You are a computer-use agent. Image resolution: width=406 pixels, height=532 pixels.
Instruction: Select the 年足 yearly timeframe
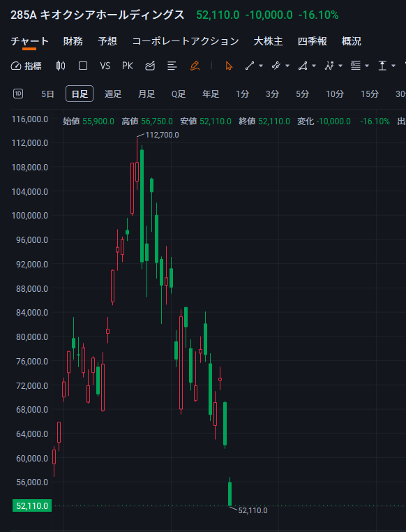211,94
